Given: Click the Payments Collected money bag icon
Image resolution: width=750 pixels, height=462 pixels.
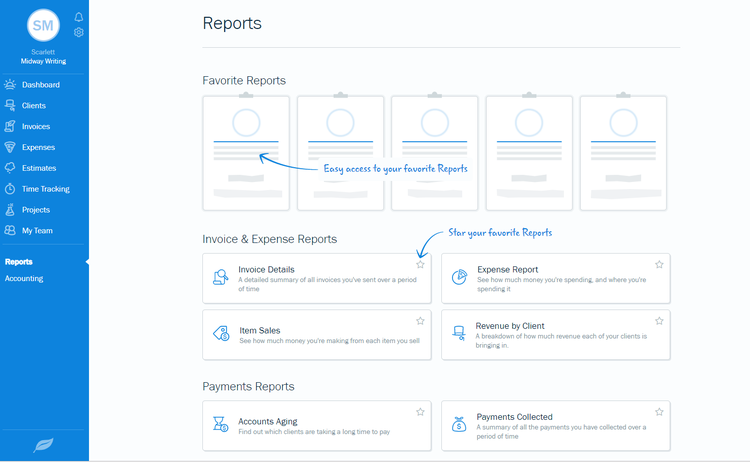Looking at the screenshot, I should pos(459,425).
